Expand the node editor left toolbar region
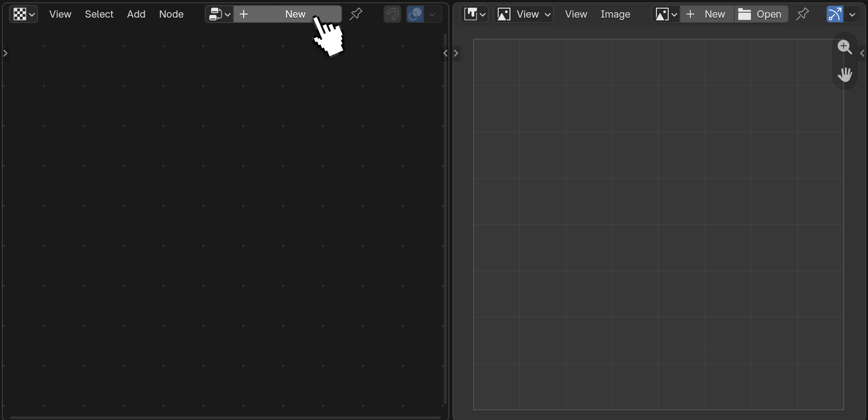This screenshot has height=420, width=868. [5, 53]
